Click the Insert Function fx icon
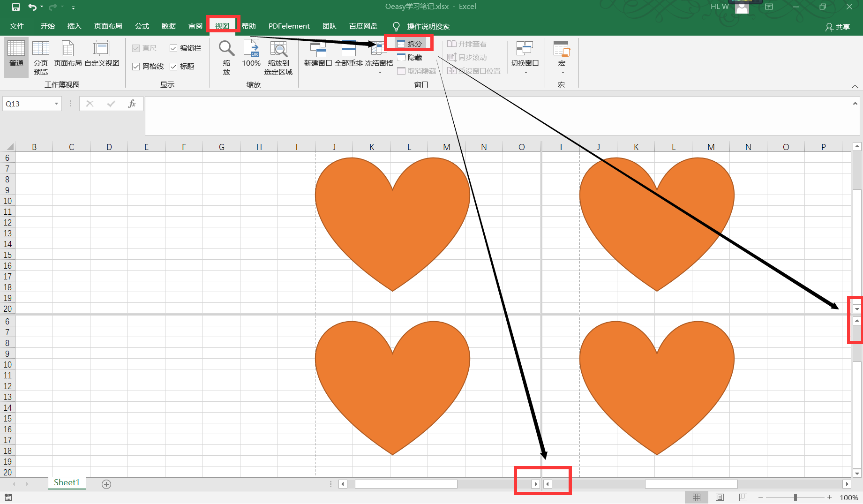This screenshot has height=504, width=863. (x=132, y=104)
